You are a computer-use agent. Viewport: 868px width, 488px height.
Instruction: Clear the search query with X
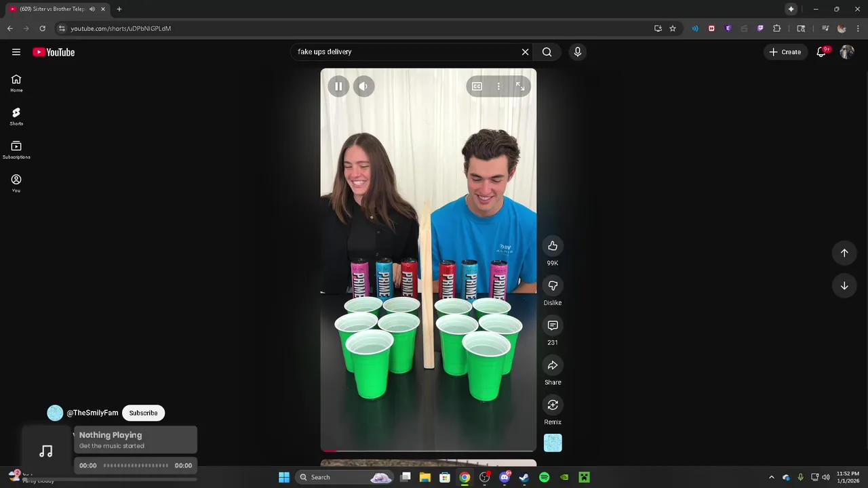click(525, 52)
